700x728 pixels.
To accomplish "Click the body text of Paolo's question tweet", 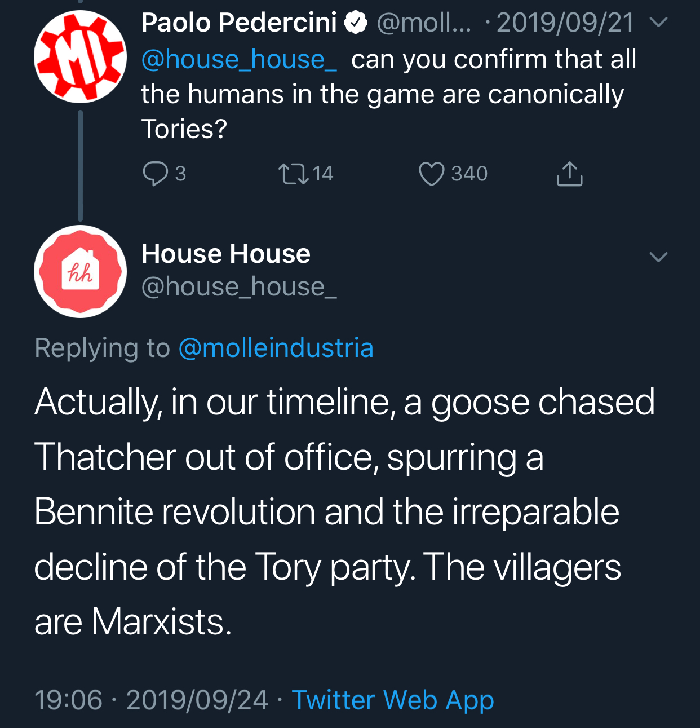I will click(x=383, y=94).
